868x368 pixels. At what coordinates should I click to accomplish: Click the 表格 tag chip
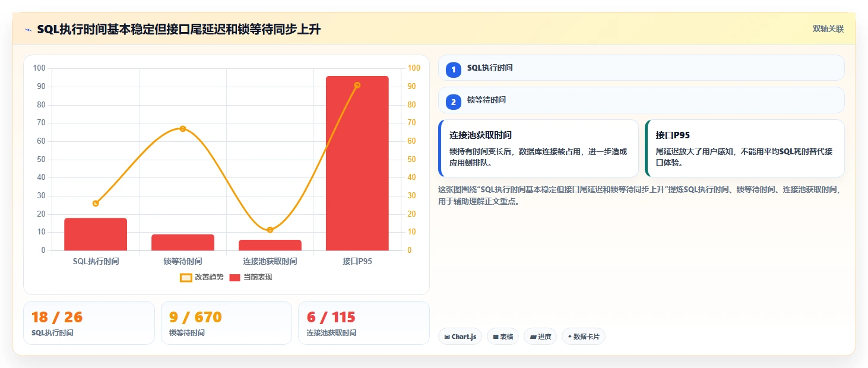[x=503, y=337]
